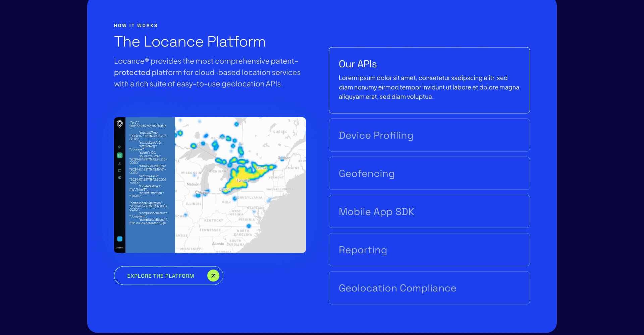Click the home icon in dashboard sidebar

click(x=120, y=147)
